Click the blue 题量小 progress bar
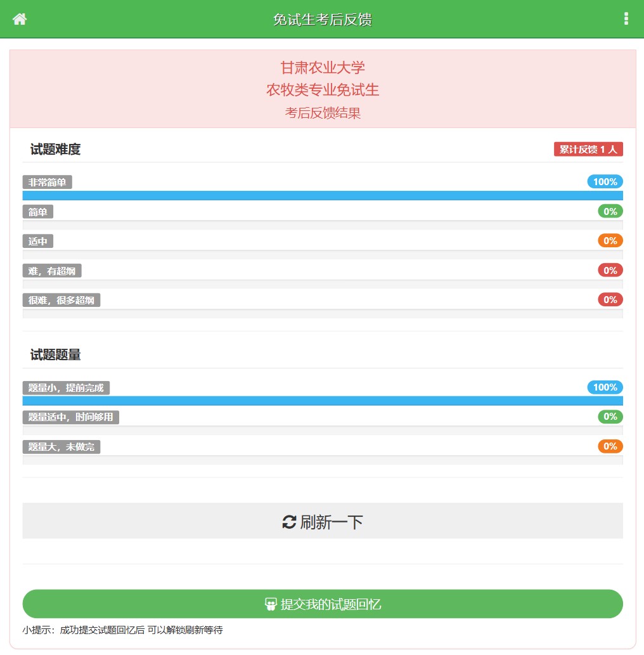This screenshot has width=644, height=655. [x=323, y=401]
